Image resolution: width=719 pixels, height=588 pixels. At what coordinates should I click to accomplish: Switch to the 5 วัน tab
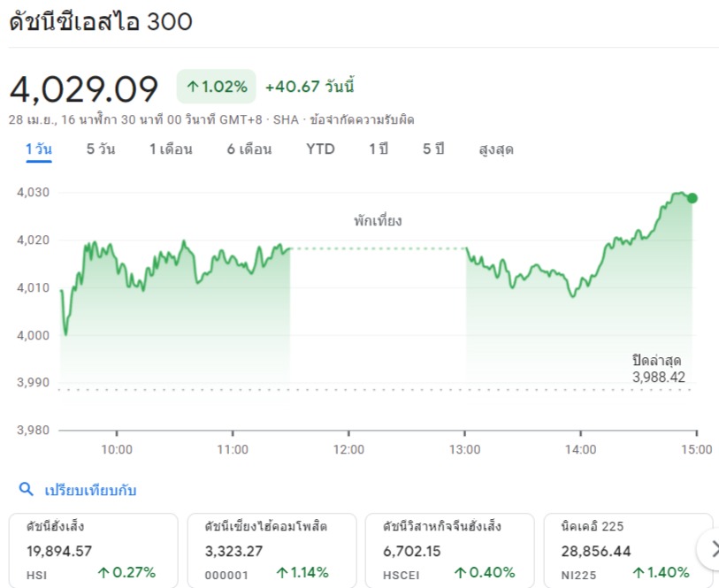point(100,149)
